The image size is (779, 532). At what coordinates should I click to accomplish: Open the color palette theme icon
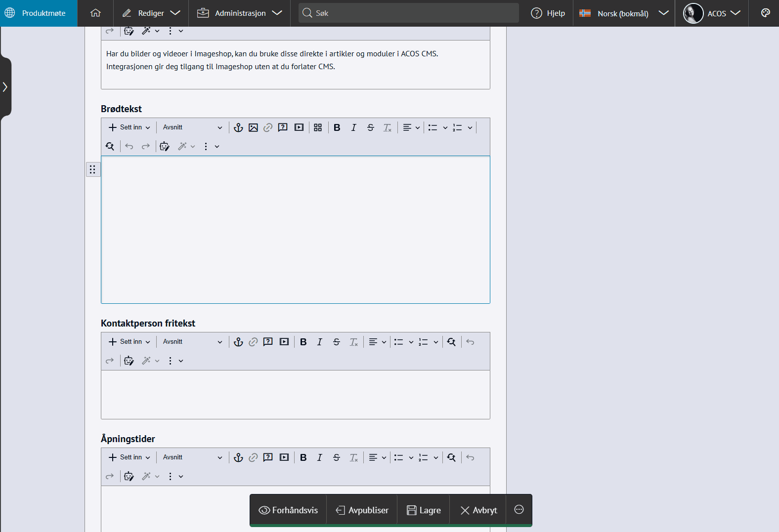point(765,13)
